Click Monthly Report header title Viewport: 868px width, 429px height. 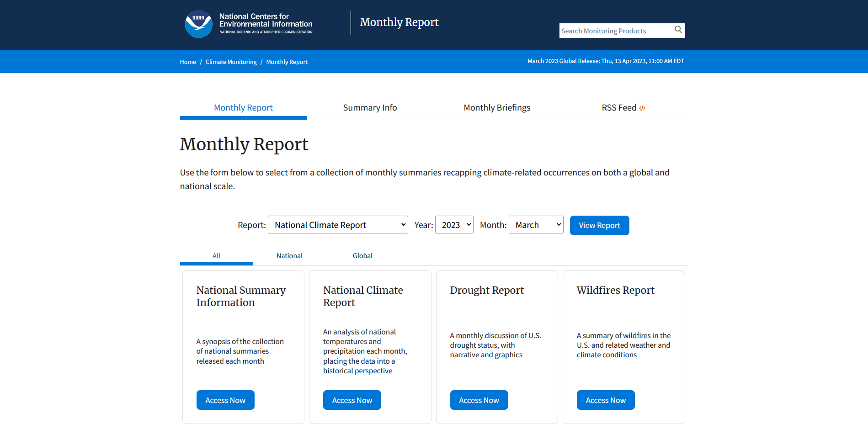pyautogui.click(x=399, y=22)
